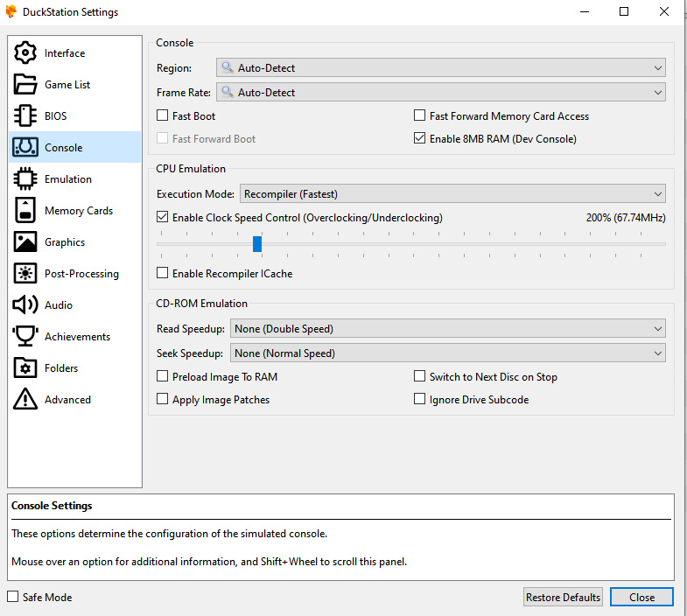
Task: Click the Folders settings icon
Action: [25, 368]
